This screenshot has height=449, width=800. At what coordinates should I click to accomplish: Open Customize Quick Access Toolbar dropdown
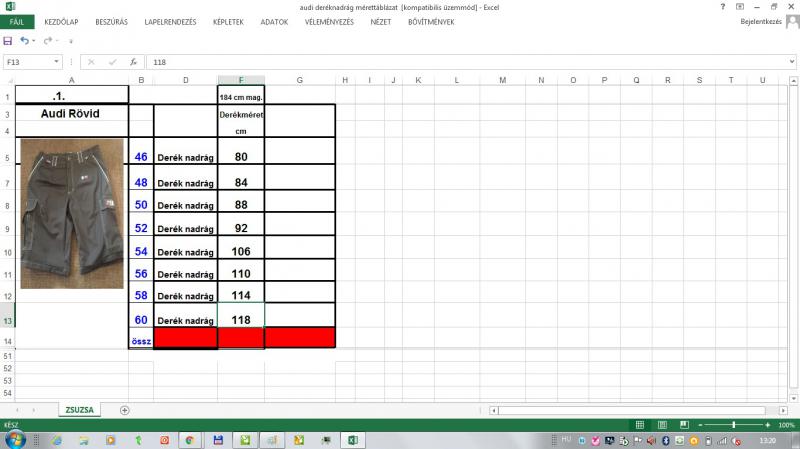[70, 41]
